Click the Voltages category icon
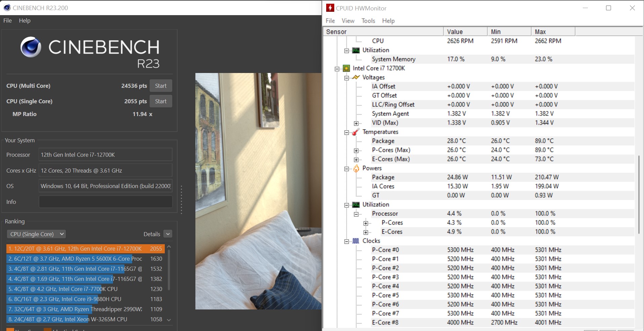Viewport: 644px width, 331px height. point(356,77)
